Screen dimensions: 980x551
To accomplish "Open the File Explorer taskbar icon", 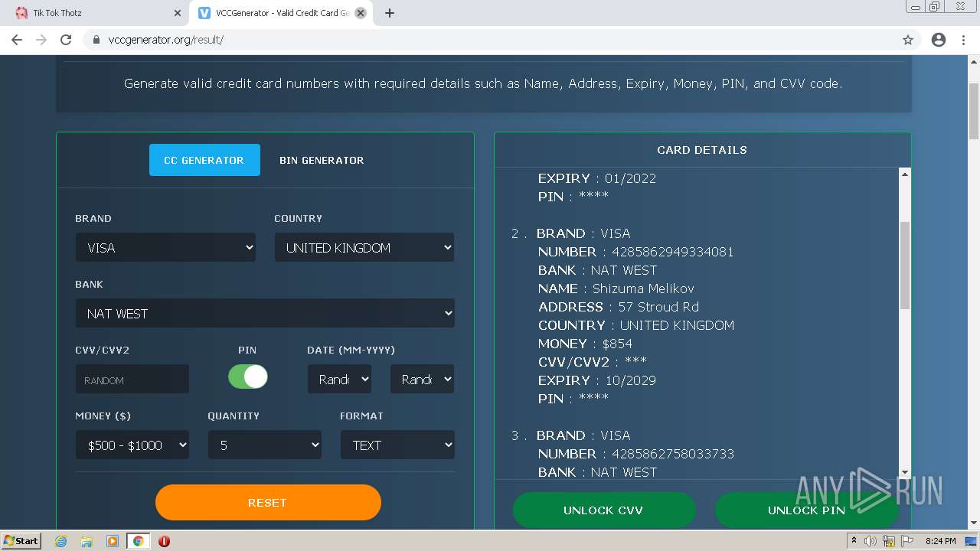I will (87, 541).
